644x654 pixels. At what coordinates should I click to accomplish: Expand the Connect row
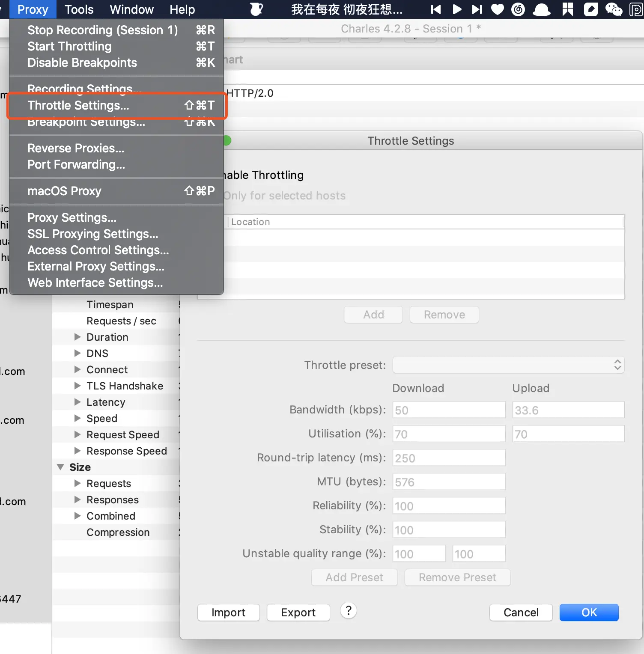pos(78,369)
